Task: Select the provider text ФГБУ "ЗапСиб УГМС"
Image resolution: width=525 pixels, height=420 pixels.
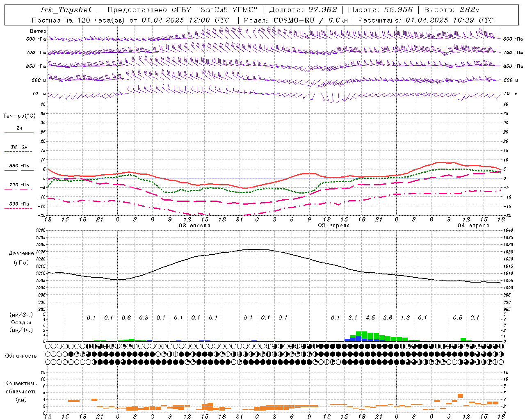Action: click(x=214, y=10)
